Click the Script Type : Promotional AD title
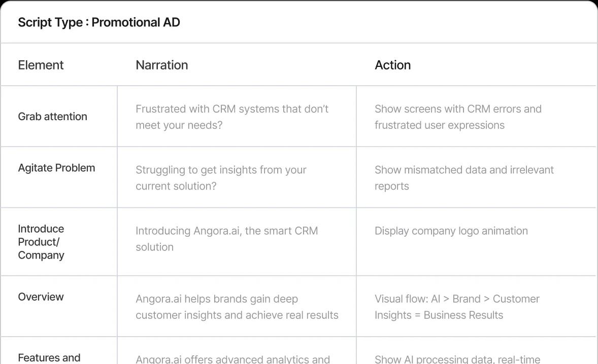598x364 pixels. click(99, 22)
